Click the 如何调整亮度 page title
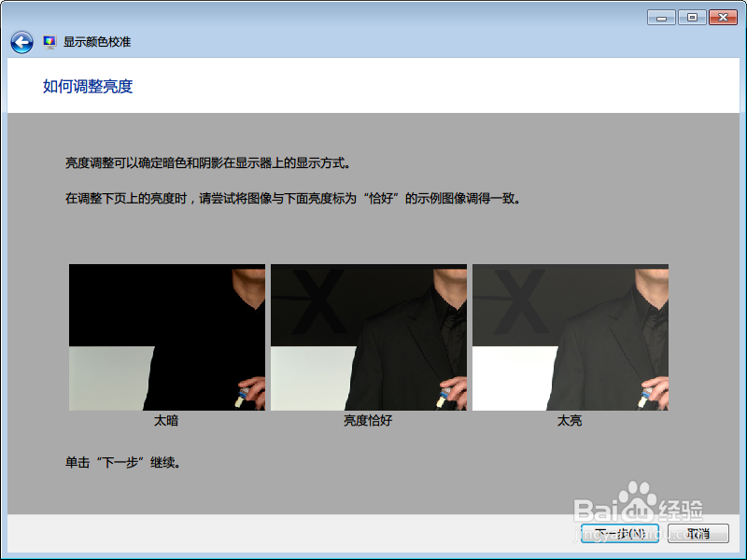Viewport: 747px width, 560px height. 86,86
